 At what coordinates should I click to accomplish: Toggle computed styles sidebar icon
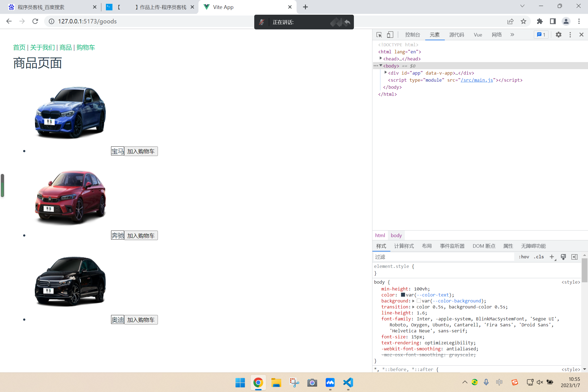pos(574,257)
